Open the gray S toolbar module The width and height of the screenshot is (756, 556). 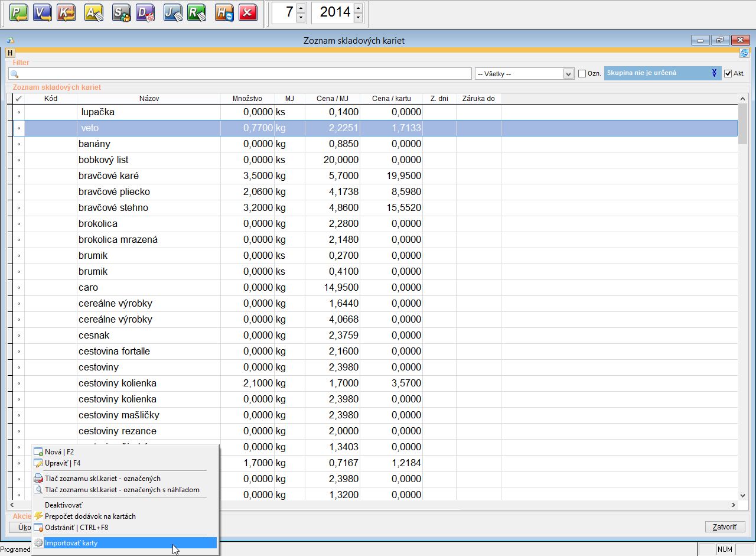click(122, 12)
